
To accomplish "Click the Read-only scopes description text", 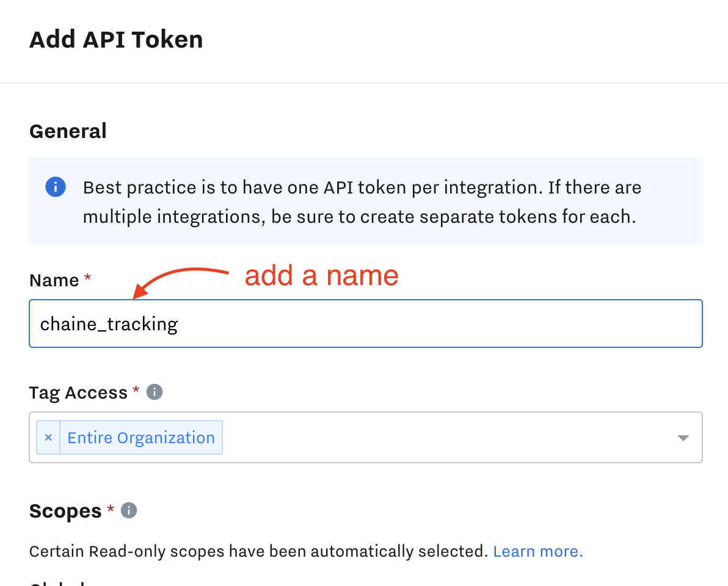I will pyautogui.click(x=258, y=551).
